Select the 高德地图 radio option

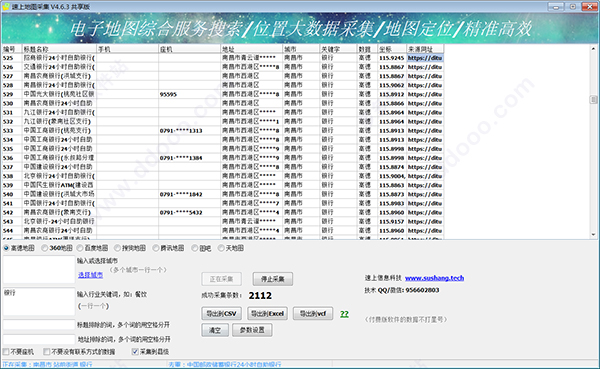tap(19, 248)
